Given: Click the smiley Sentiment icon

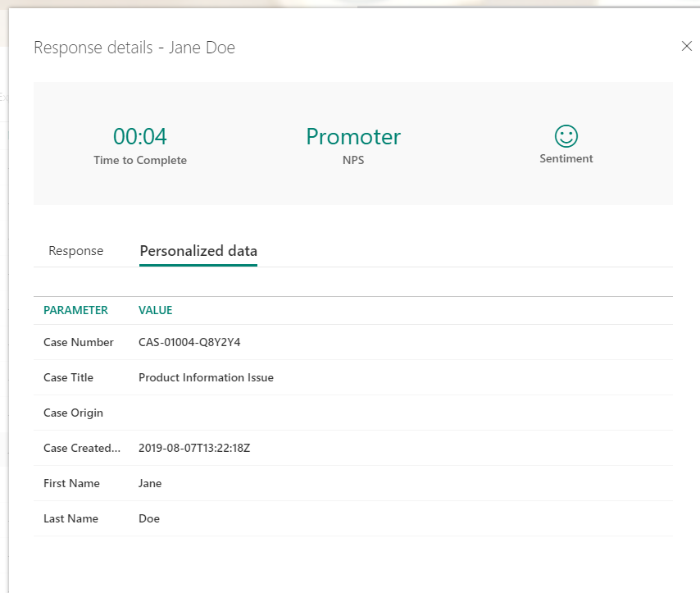Looking at the screenshot, I should point(566,136).
